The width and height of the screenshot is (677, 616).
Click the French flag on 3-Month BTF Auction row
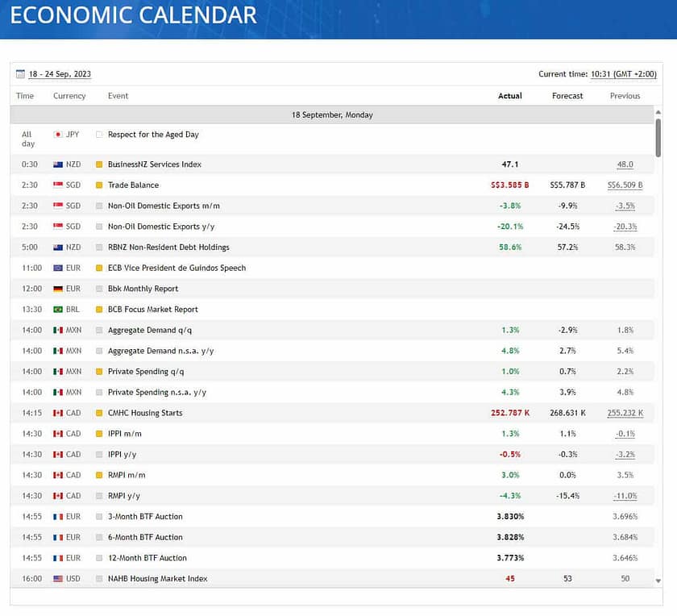[58, 517]
